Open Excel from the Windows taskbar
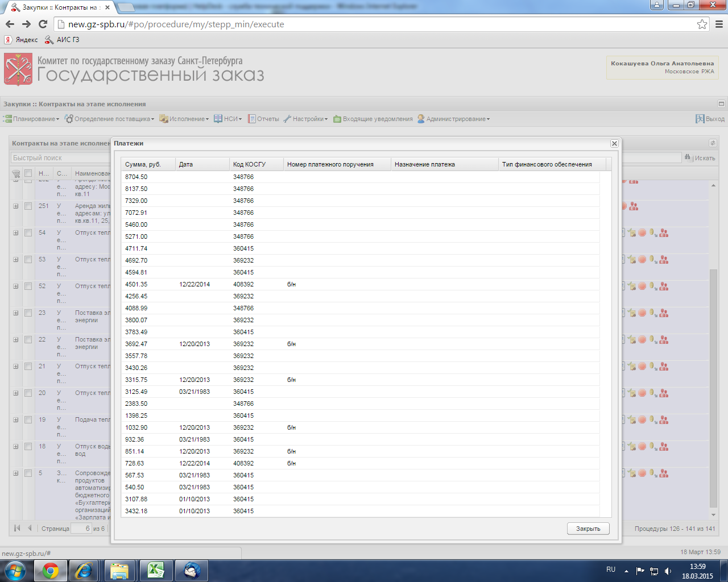This screenshot has height=582, width=728. 155,570
